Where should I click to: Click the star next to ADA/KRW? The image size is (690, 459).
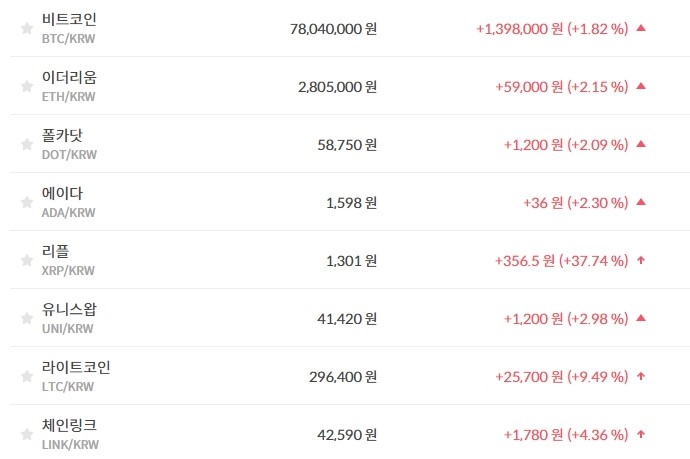click(x=27, y=203)
